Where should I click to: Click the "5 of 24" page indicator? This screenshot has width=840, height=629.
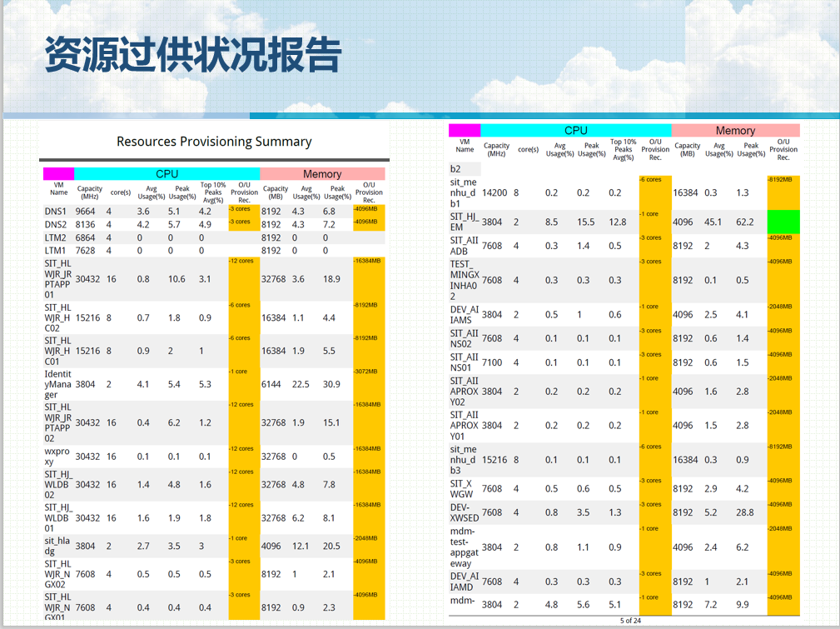pyautogui.click(x=630, y=621)
